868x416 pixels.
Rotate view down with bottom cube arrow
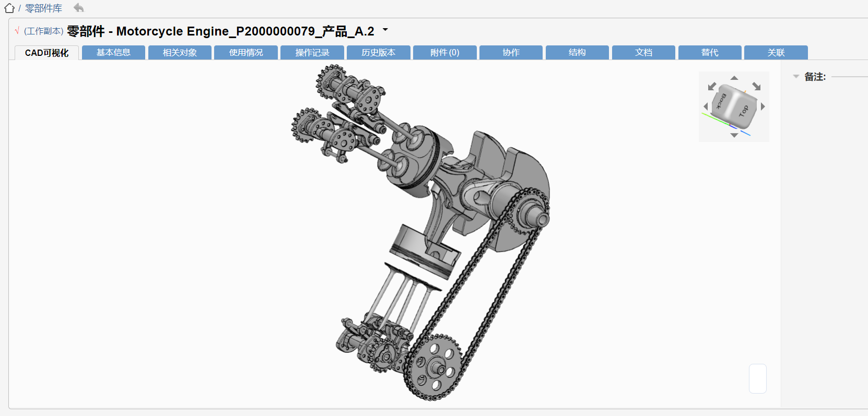[x=734, y=135]
